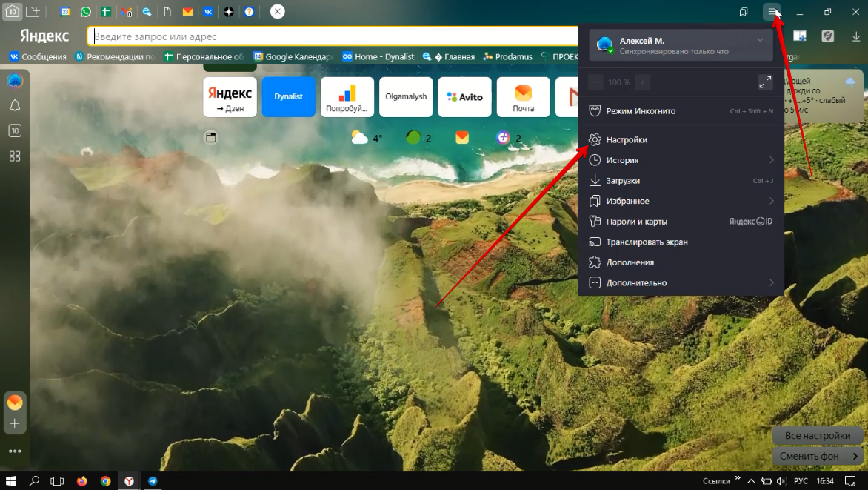Close the current tab with round X
This screenshot has width=868, height=490.
click(x=277, y=12)
